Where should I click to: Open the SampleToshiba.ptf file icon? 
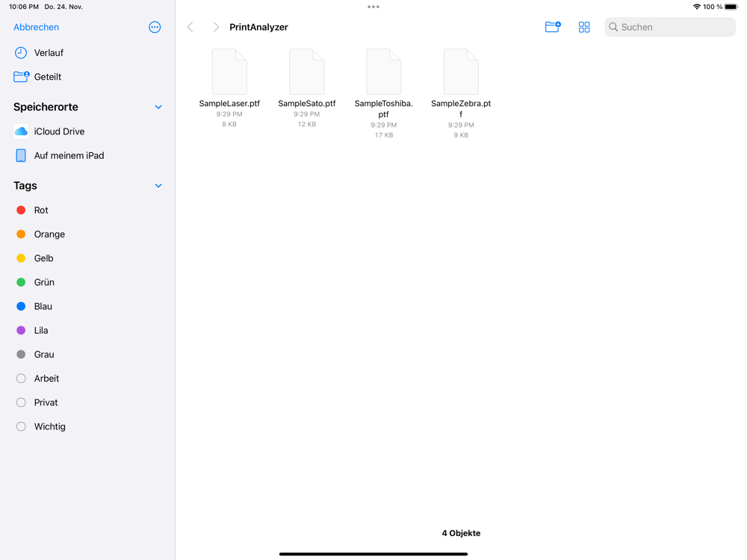pyautogui.click(x=383, y=72)
